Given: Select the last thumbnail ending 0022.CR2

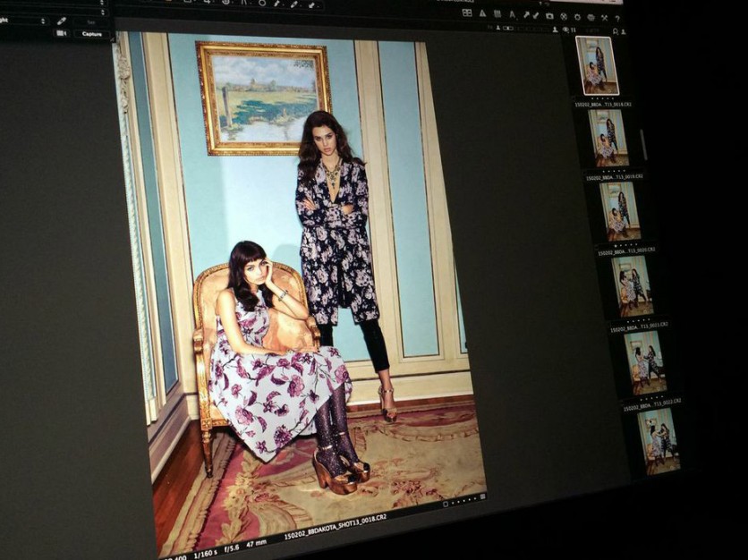Looking at the screenshot, I should pyautogui.click(x=659, y=440).
